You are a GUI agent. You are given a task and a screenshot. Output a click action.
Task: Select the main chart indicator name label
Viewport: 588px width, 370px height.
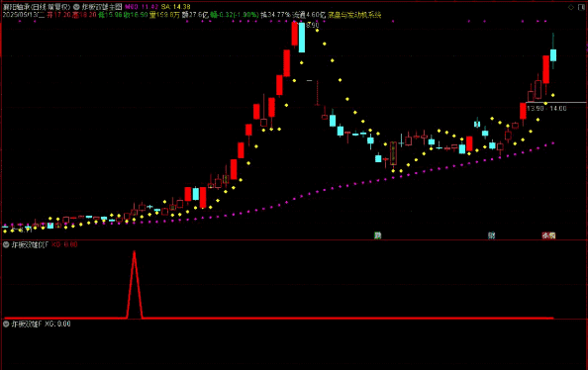click(x=102, y=7)
